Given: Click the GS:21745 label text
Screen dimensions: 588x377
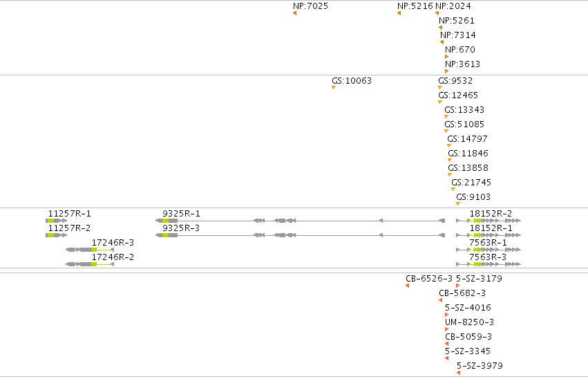Looking at the screenshot, I should tap(471, 183).
